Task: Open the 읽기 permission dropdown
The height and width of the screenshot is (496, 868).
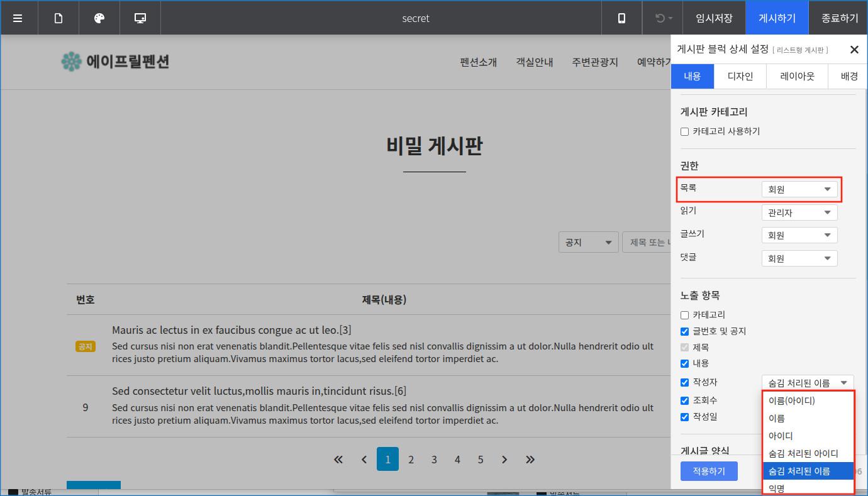Action: [x=799, y=212]
